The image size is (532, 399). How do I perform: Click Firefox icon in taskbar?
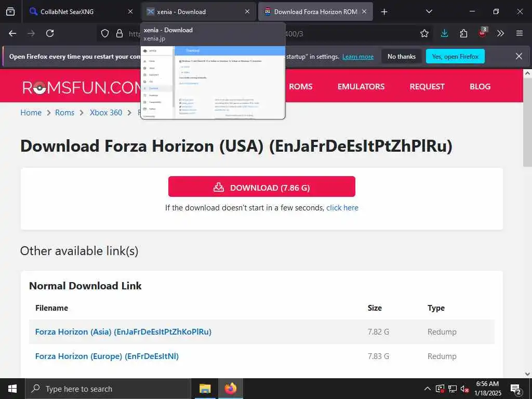[x=230, y=389]
